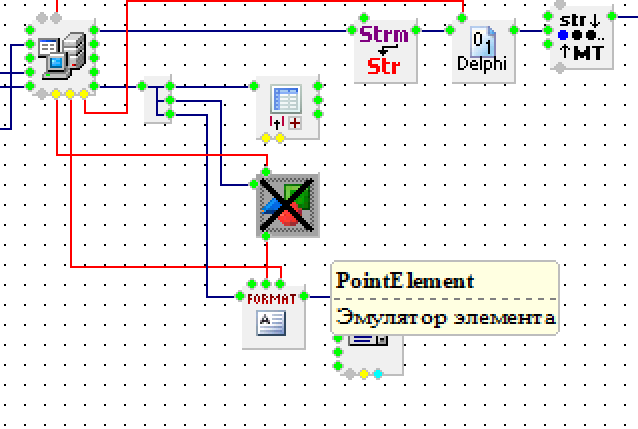Click the green point left of crossed image

tap(254, 184)
